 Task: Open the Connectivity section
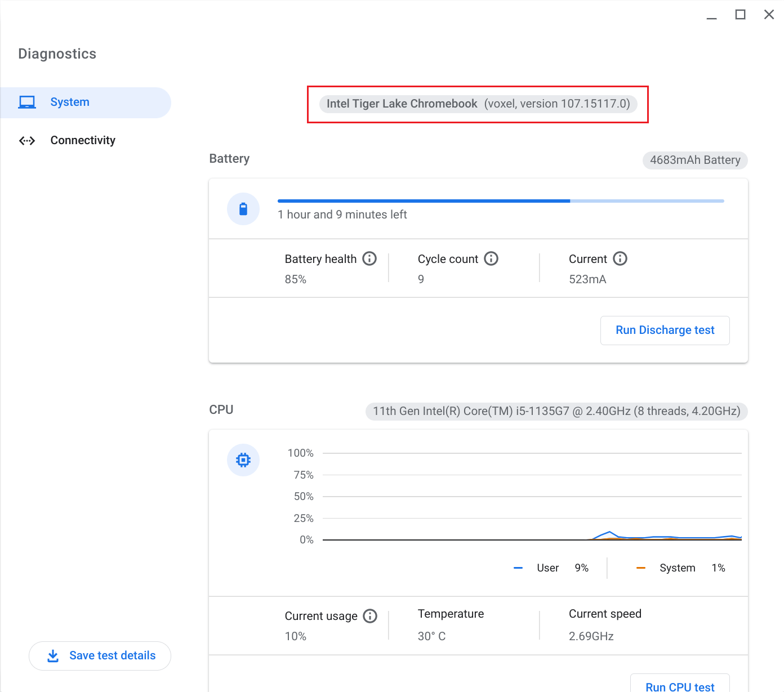(83, 140)
